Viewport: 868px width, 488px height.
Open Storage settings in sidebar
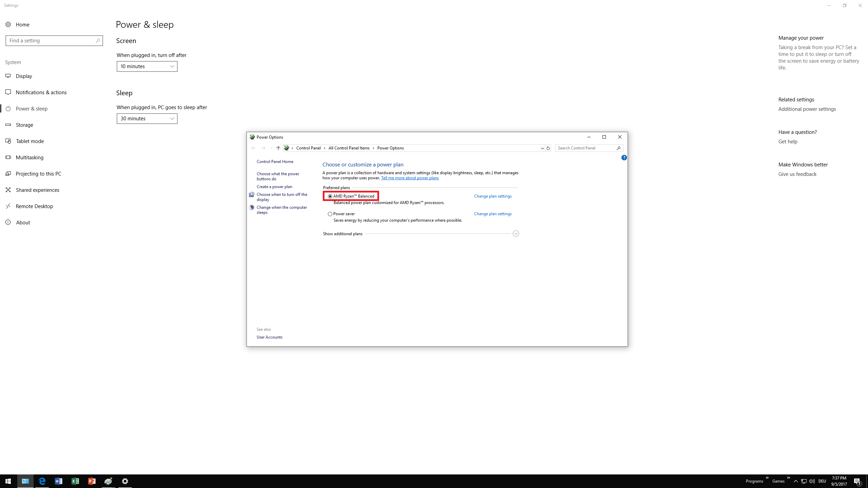pyautogui.click(x=24, y=125)
